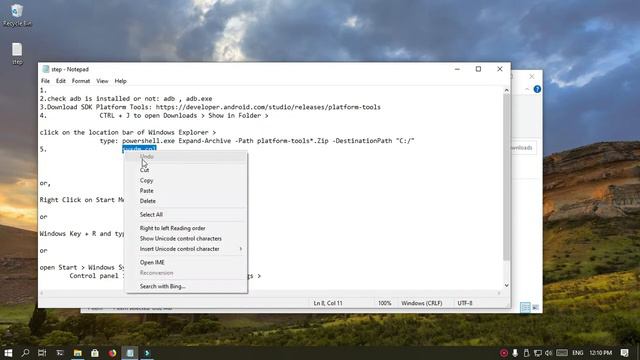Viewport: 640px width, 360px height.
Task: Click Notepad vertical scrollbar down arrow
Action: [x=506, y=285]
